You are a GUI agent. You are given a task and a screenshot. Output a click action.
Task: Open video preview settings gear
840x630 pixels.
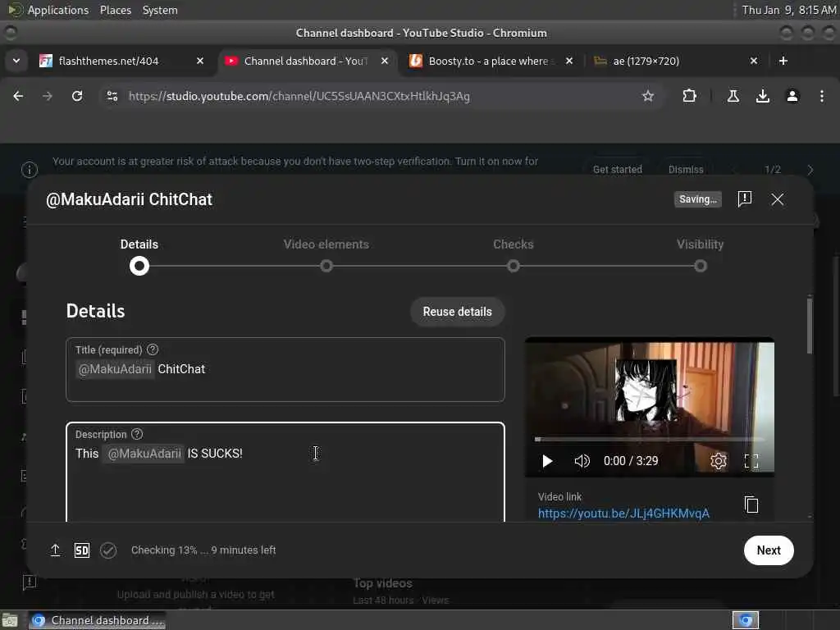tap(718, 461)
